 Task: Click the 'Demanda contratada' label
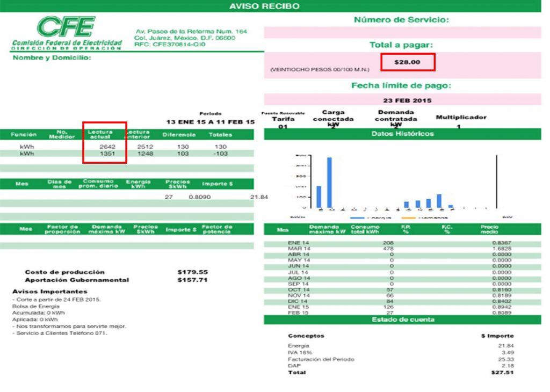[396, 115]
